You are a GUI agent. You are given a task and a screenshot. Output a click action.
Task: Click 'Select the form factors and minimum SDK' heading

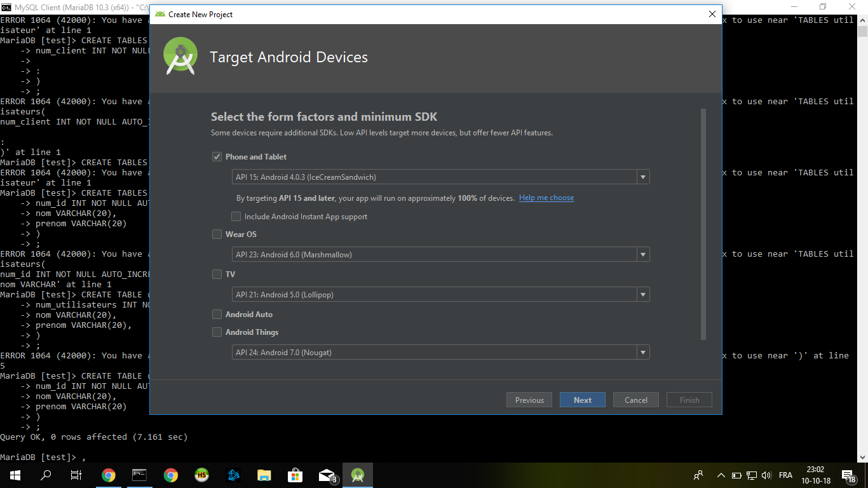(x=324, y=117)
